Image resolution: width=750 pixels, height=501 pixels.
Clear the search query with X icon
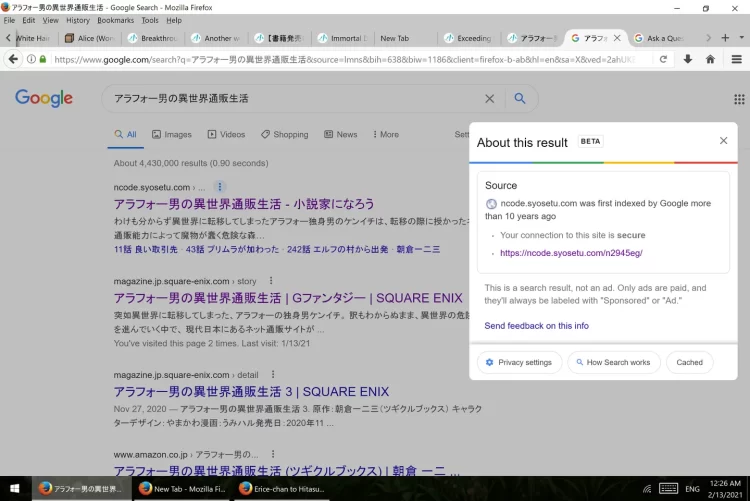pyautogui.click(x=489, y=99)
